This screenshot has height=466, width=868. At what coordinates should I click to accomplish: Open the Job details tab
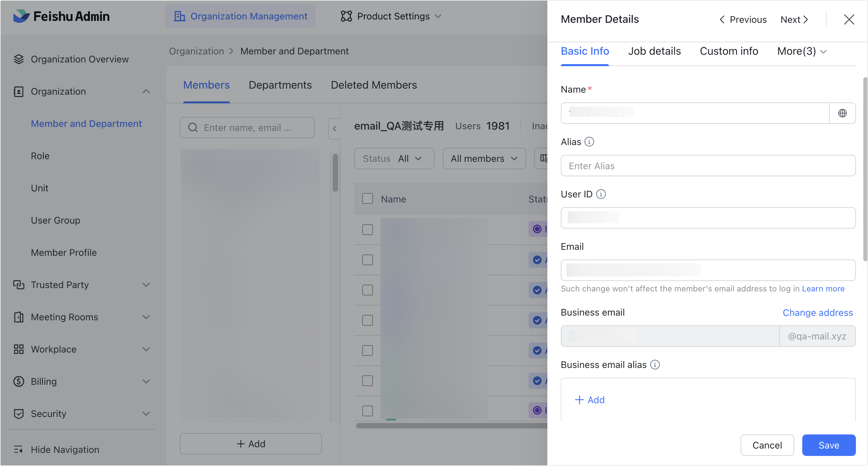tap(654, 51)
